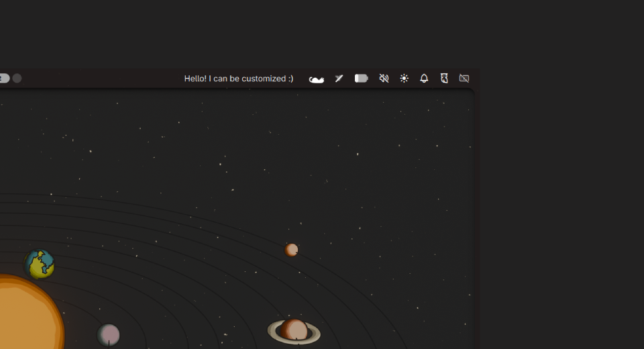Click the muted speaker icon
This screenshot has width=644, height=349.
tap(384, 78)
